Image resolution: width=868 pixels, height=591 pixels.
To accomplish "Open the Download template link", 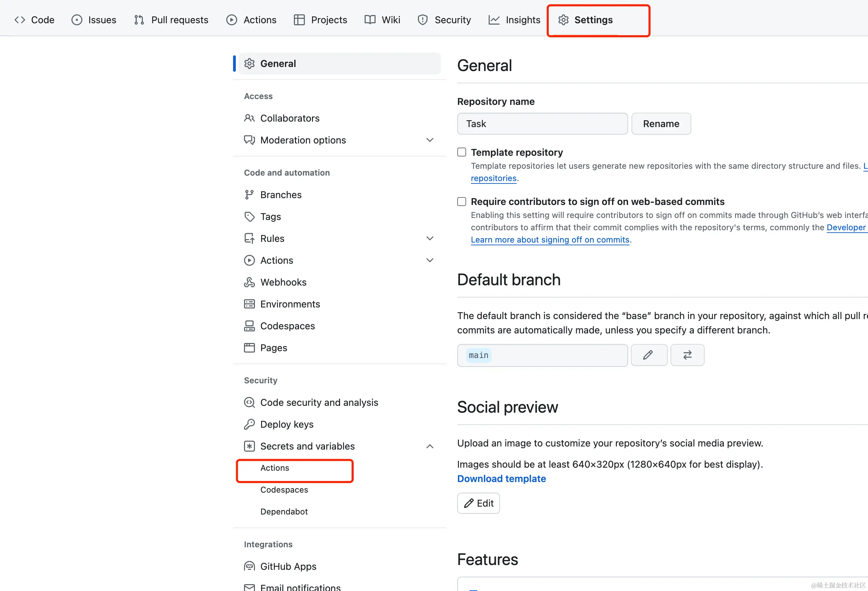I will pos(501,479).
